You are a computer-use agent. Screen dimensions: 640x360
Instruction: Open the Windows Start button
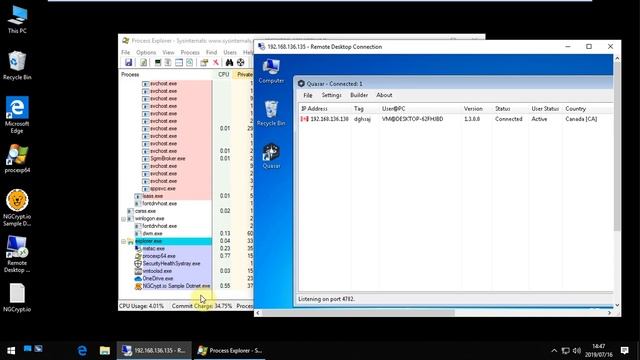(11, 351)
